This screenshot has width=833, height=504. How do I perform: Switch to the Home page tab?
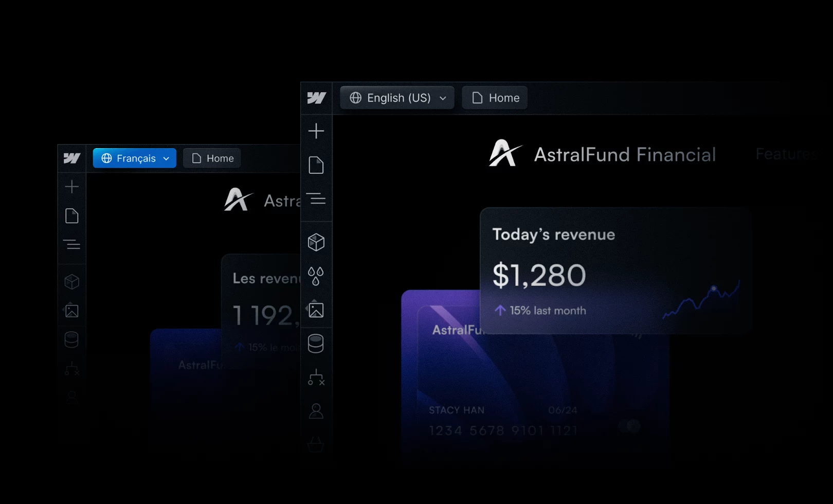[x=494, y=98]
